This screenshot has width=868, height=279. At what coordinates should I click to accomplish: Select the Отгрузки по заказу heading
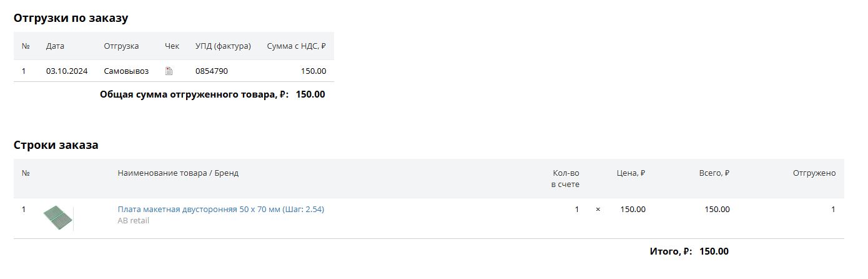(x=71, y=18)
